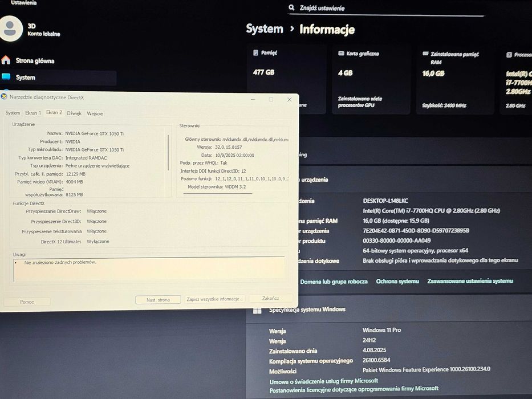Click the Zainstalowana pamięć RAM card icon
The width and height of the screenshot is (532, 399).
pos(425,54)
